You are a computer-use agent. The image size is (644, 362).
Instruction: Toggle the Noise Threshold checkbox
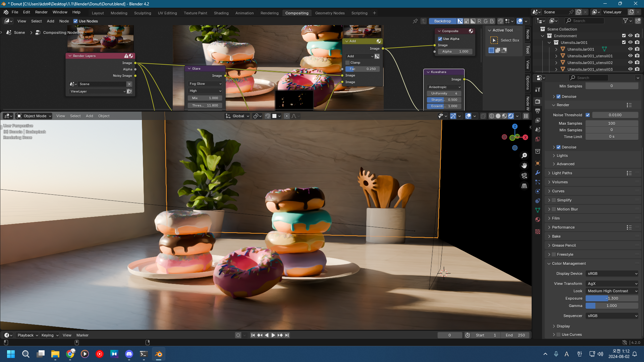coord(588,115)
